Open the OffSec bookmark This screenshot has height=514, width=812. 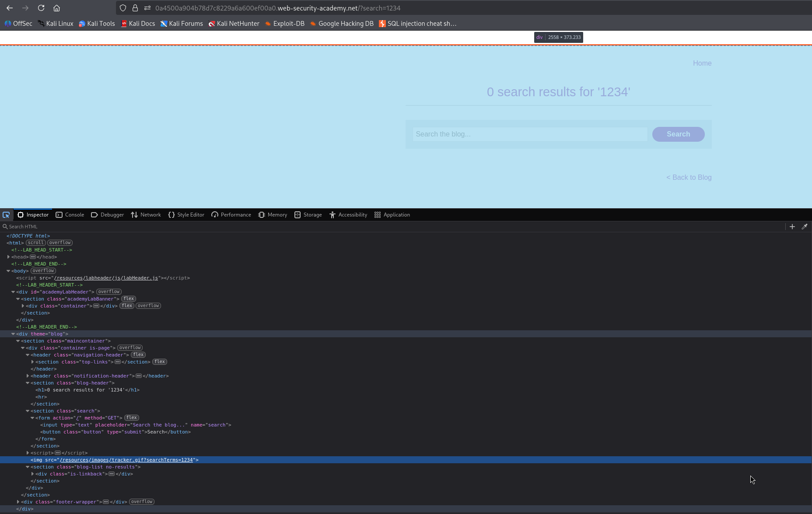[x=18, y=24]
